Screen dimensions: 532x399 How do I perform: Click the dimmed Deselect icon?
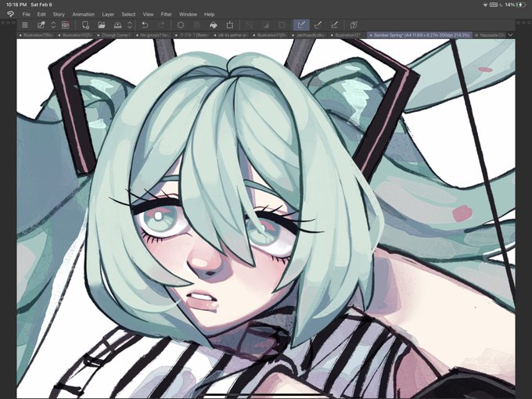(249, 25)
